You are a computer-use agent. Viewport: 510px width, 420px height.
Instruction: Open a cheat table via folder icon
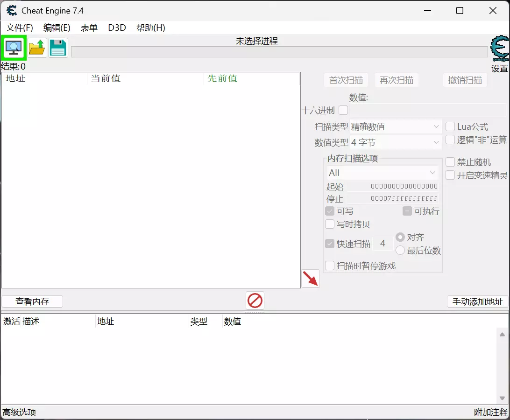37,48
